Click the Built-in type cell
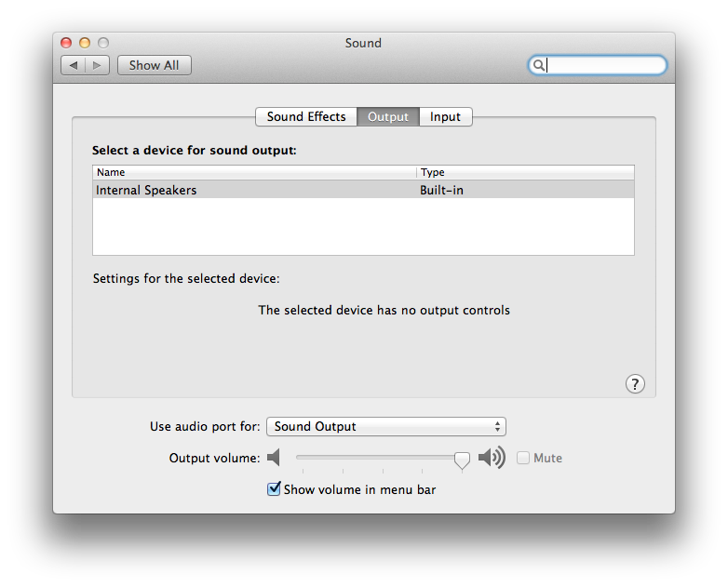 [441, 191]
